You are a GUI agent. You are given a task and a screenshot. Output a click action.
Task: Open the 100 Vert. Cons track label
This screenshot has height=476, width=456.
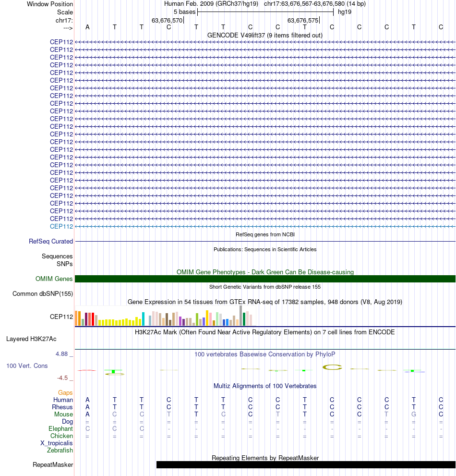point(27,366)
